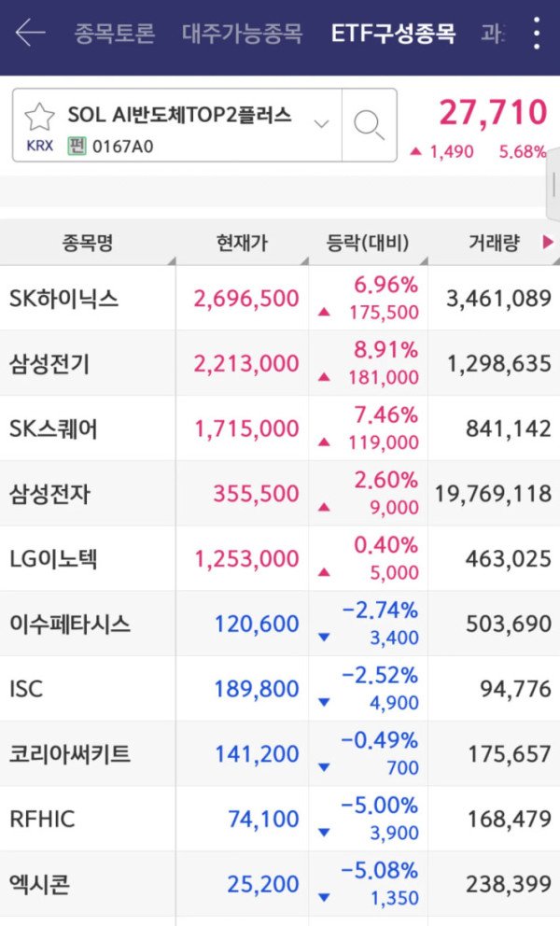Pull the side panel handle on right edge
Screen dimensions: 560x926
point(553,186)
